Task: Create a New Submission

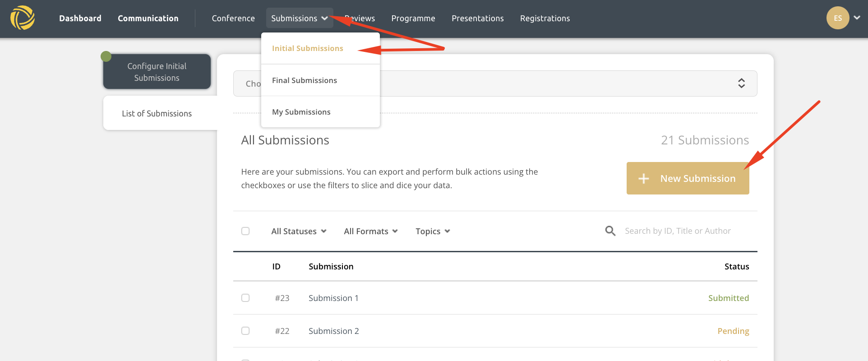Action: coord(688,178)
